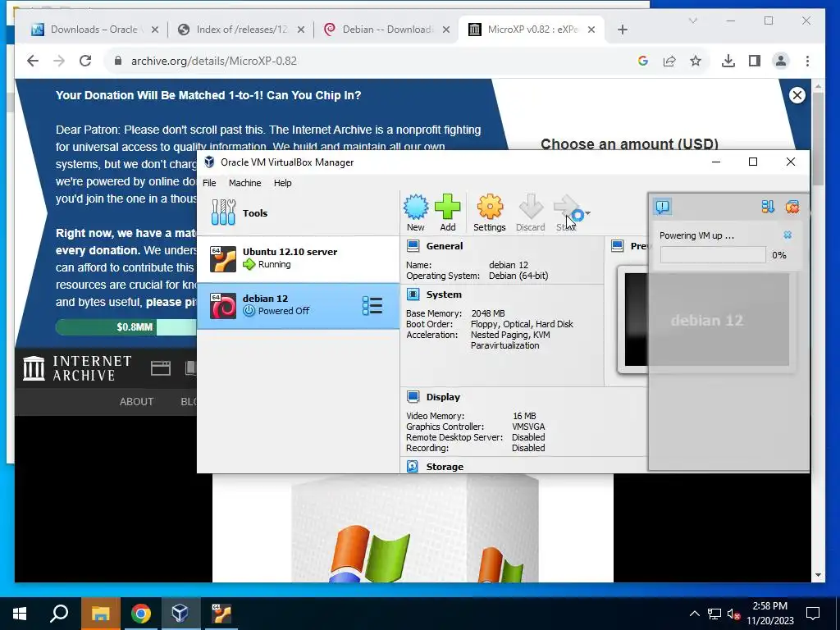The image size is (840, 630).
Task: Click the General section header
Action: (444, 246)
